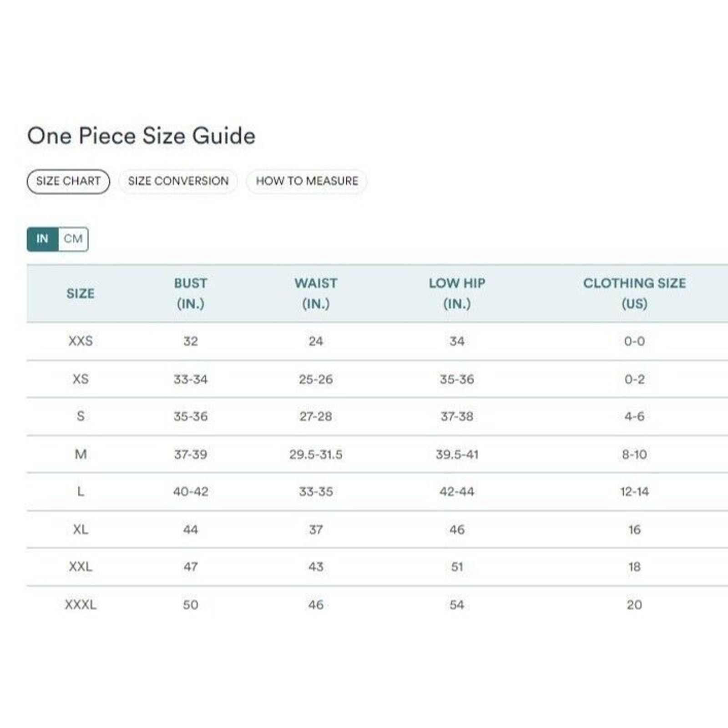Click the 29.5-31.5 waist cell
The image size is (728, 728).
point(316,454)
